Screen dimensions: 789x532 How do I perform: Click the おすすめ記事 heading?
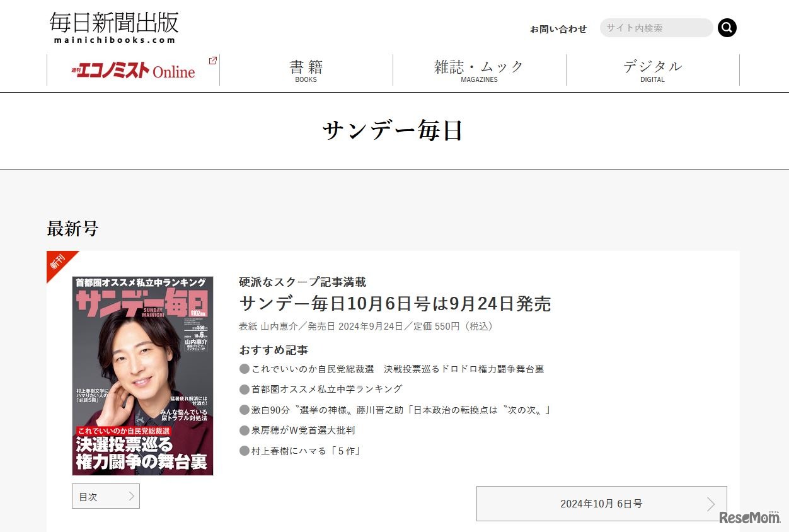point(274,350)
